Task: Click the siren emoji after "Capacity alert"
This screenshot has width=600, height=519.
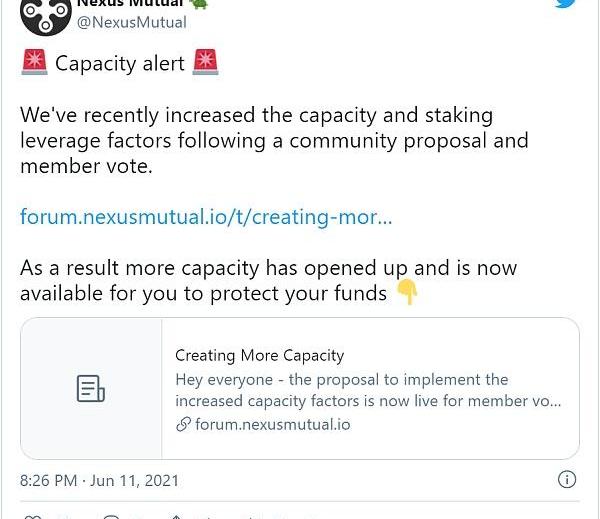Action: click(205, 63)
